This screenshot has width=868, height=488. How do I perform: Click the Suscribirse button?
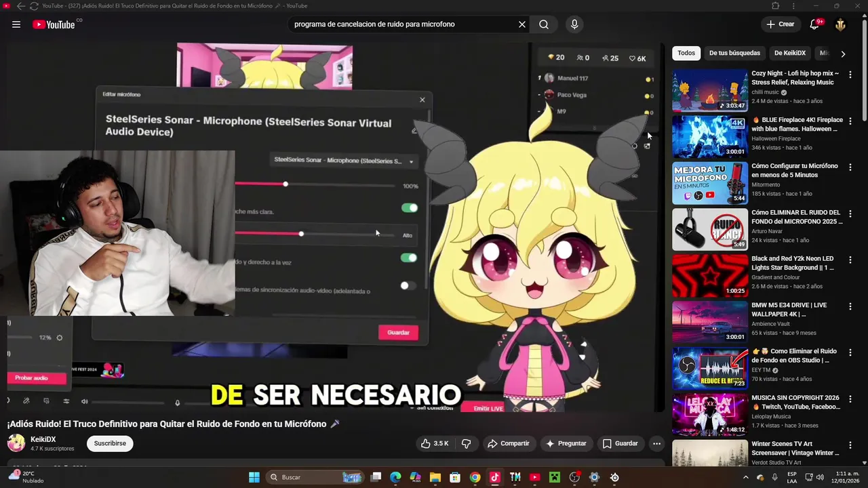point(110,443)
